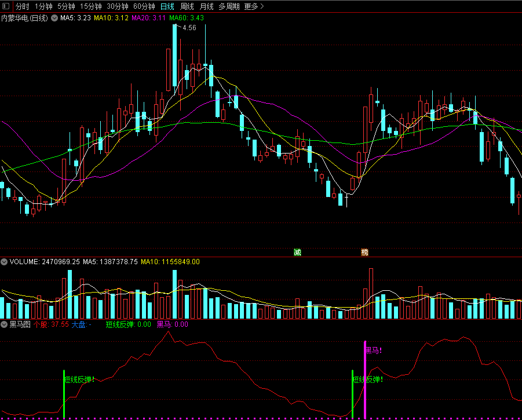Switch to 分时 intraday view
The height and width of the screenshot is (420, 522).
pyautogui.click(x=22, y=6)
